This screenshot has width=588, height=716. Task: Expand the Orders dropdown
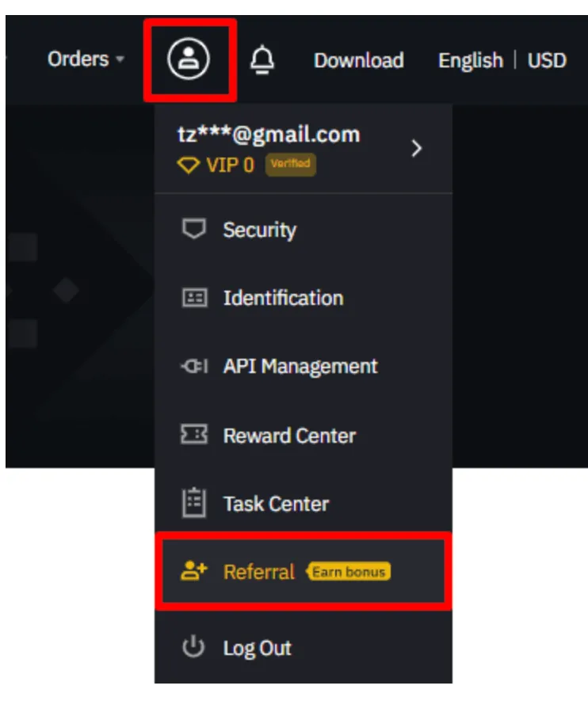pos(86,59)
